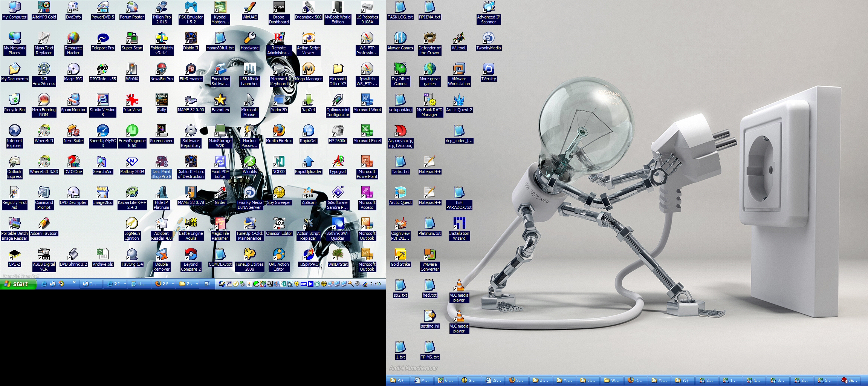Open the Microsoft Access shortcut
The height and width of the screenshot is (386, 868).
pyautogui.click(x=367, y=198)
